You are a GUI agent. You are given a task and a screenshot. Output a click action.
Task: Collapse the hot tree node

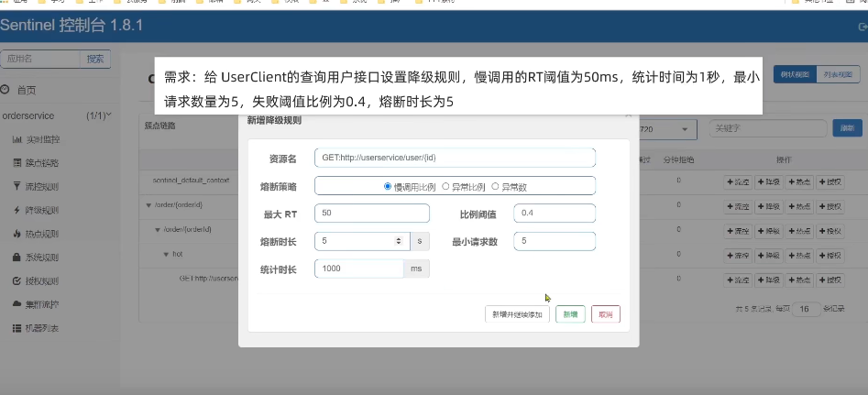click(x=166, y=254)
